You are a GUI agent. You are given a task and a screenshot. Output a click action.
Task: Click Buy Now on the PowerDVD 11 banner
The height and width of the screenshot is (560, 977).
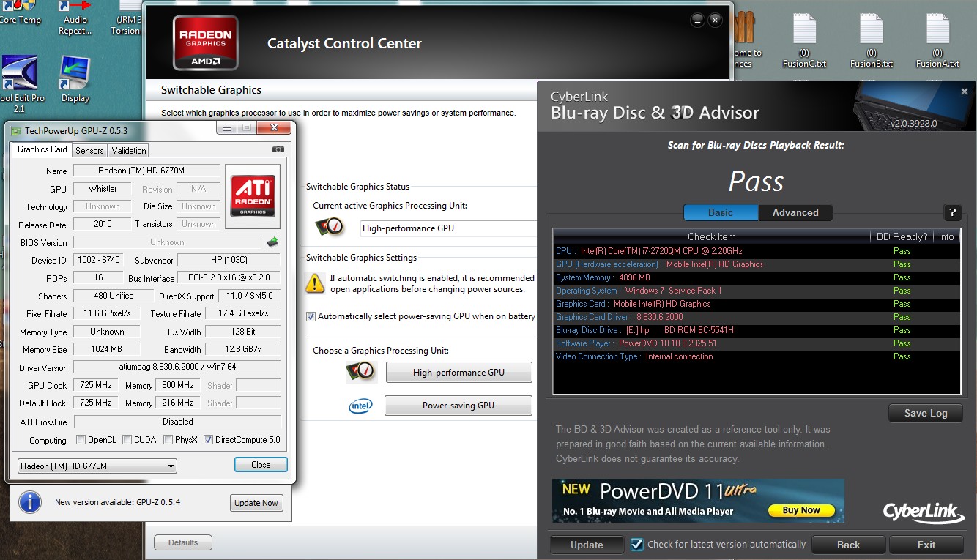[x=801, y=510]
